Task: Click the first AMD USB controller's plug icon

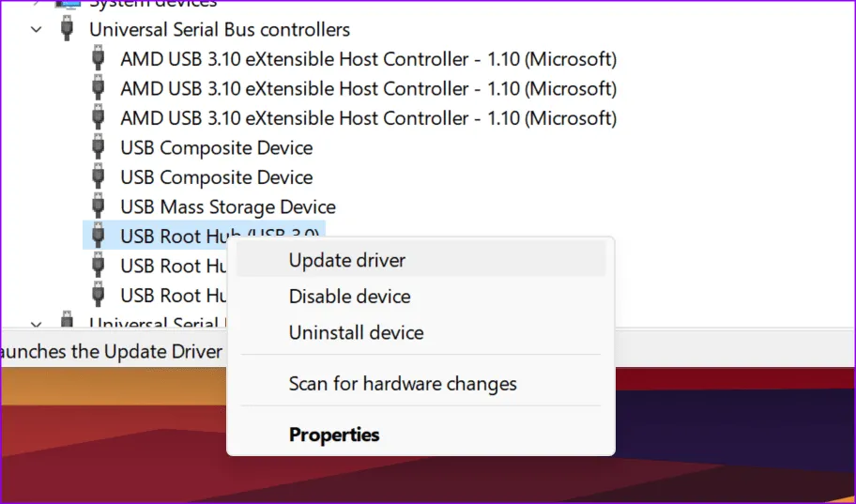Action: (99, 59)
